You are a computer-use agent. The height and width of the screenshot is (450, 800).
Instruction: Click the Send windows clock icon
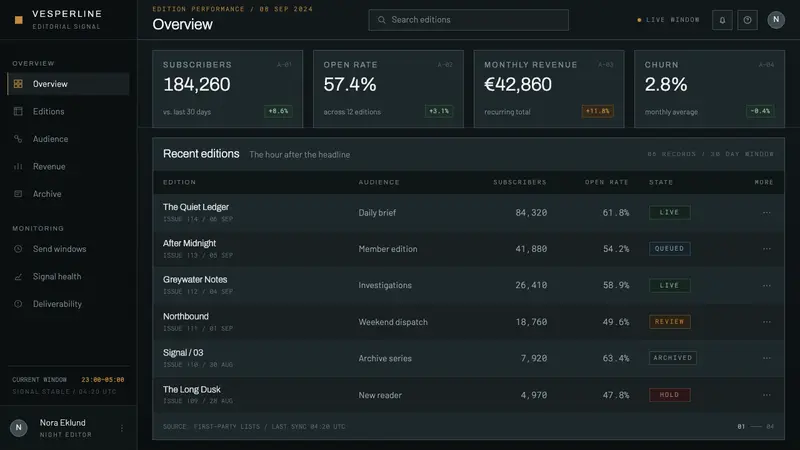click(18, 249)
